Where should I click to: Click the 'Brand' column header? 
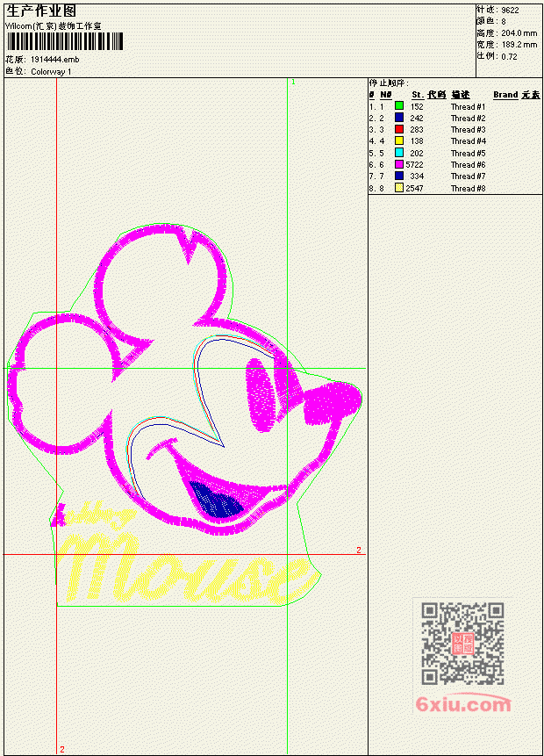pyautogui.click(x=505, y=95)
